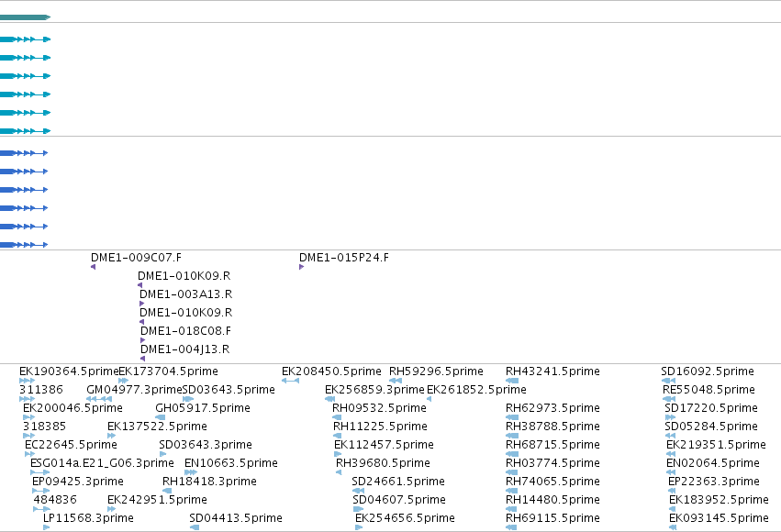Click the ESG014a.E21_G06.3prime label

coord(102,463)
